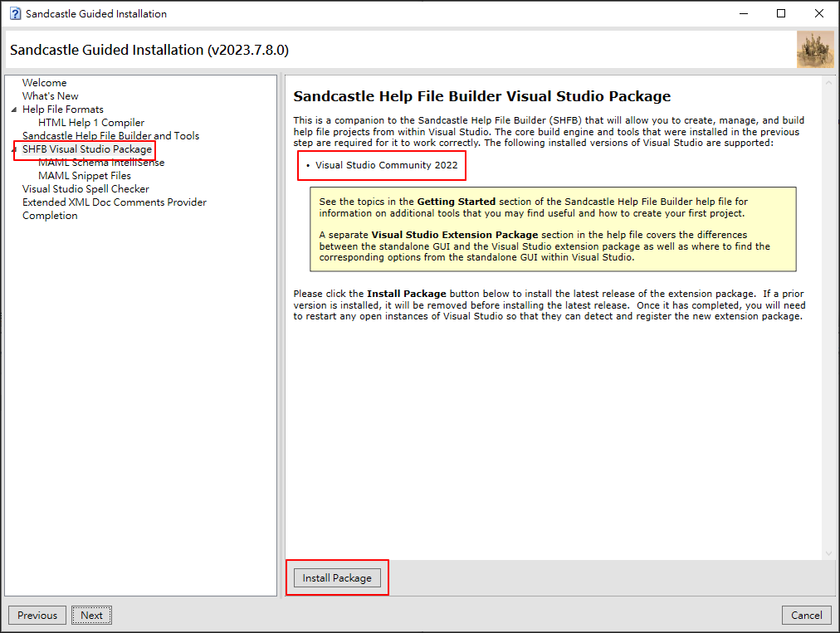Image resolution: width=840 pixels, height=633 pixels.
Task: Click the page heading Sandcastle Help File Builder Visual Studio Package
Action: click(x=481, y=96)
